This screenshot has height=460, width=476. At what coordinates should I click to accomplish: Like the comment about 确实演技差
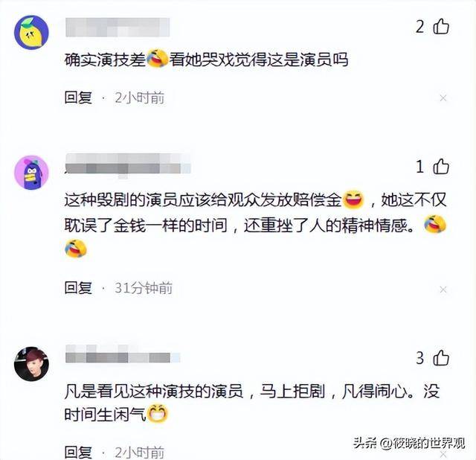tap(441, 27)
